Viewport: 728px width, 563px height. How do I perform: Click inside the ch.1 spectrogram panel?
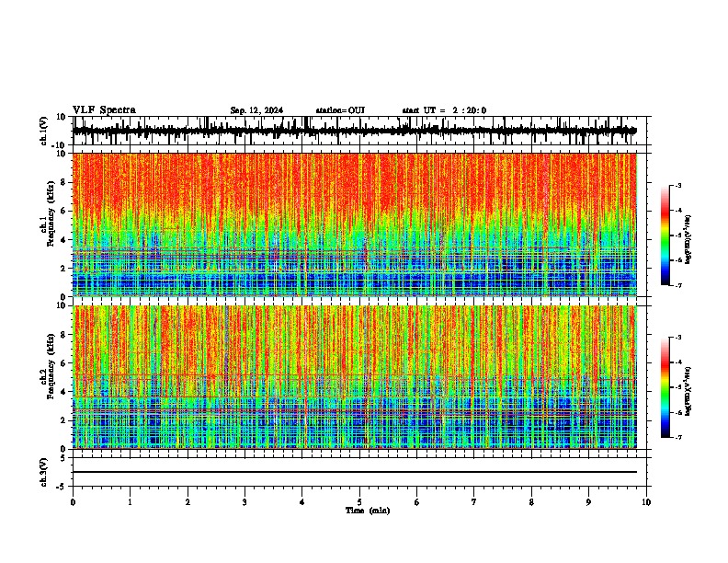tap(354, 224)
